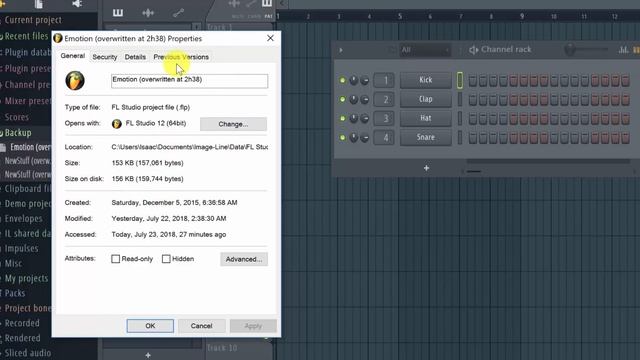
Task: Select Emotion backup file in browser
Action: [x=30, y=147]
